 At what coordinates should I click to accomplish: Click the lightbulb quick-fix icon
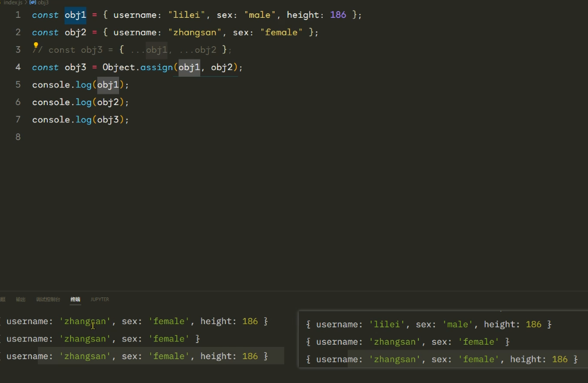[36, 46]
